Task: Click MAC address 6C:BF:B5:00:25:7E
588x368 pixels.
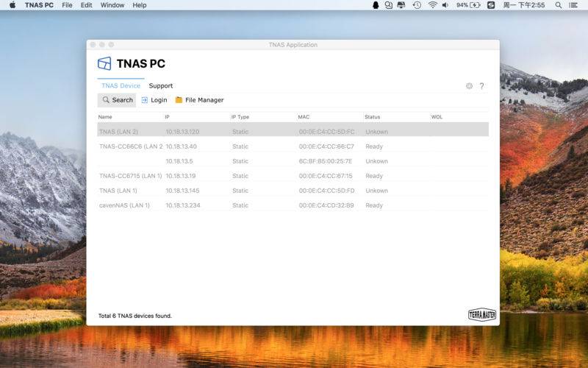Action: (x=326, y=161)
